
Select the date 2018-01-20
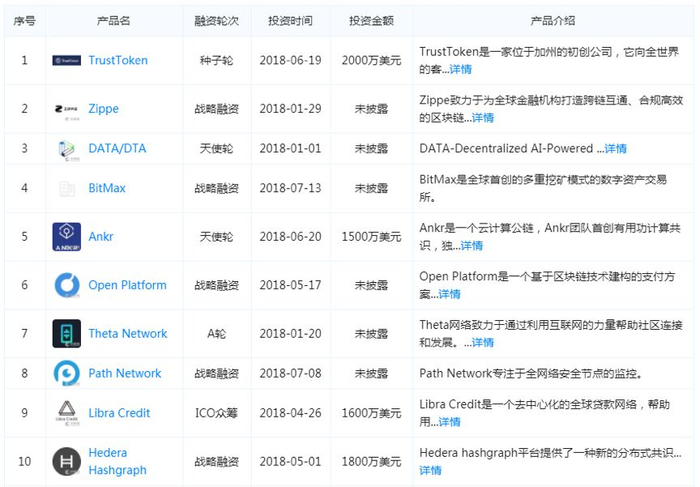coord(290,333)
